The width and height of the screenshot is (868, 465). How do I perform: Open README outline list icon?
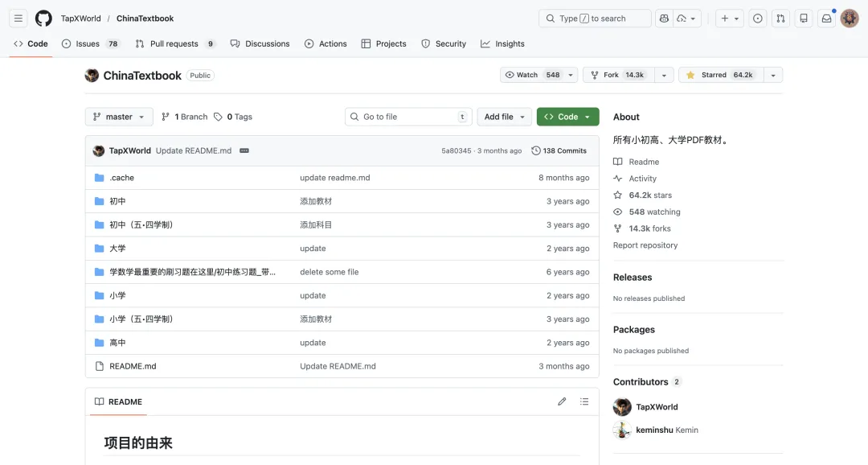tap(584, 401)
